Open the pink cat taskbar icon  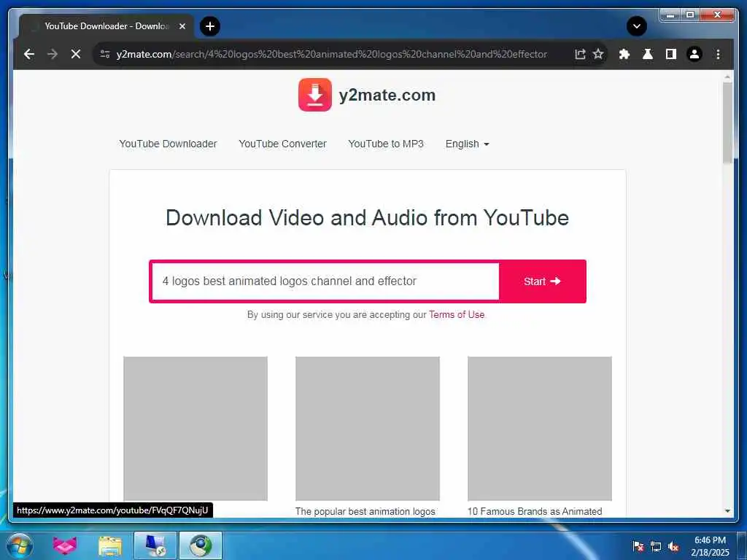click(x=65, y=545)
